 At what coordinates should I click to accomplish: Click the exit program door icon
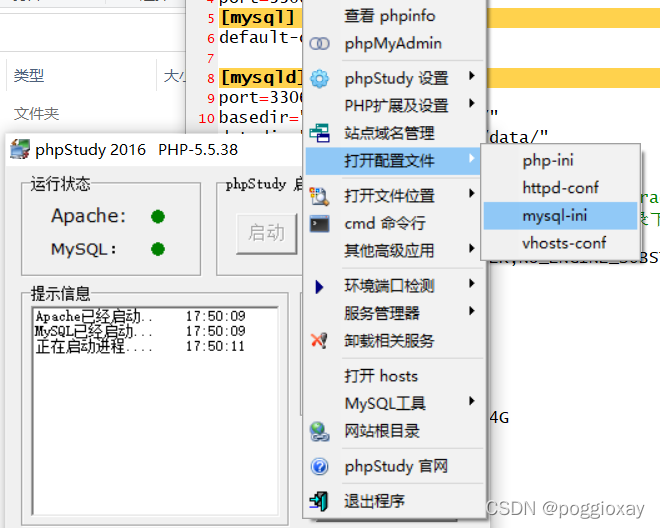click(319, 501)
